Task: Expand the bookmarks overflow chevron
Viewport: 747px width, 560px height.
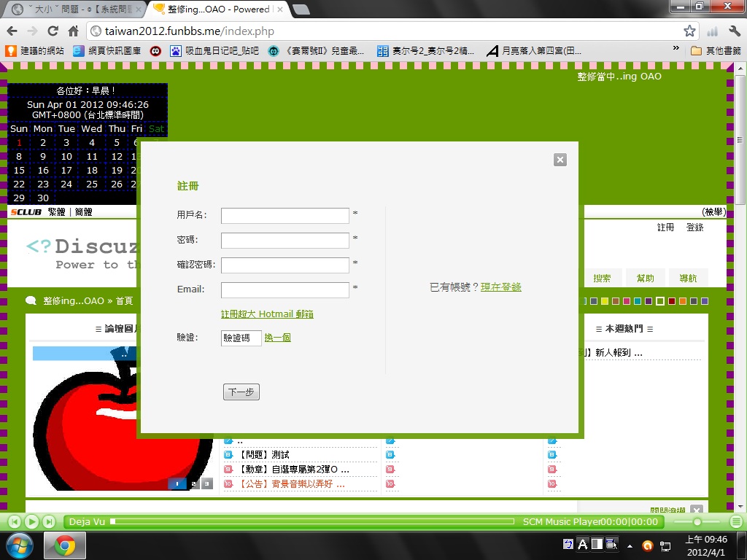Action: tap(676, 50)
